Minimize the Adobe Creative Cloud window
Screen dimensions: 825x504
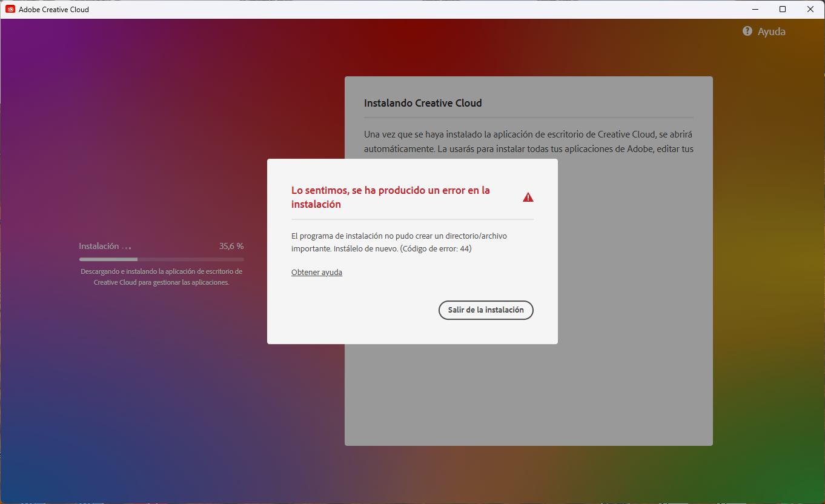click(x=755, y=9)
